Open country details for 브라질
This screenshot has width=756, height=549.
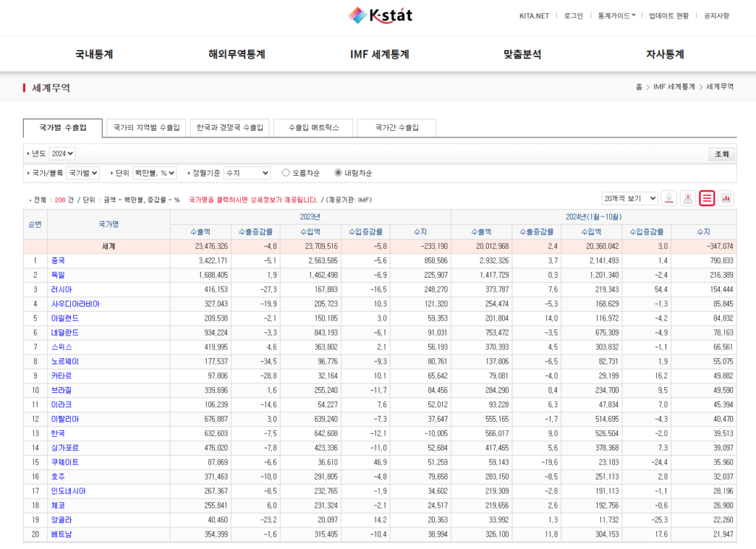click(x=62, y=390)
